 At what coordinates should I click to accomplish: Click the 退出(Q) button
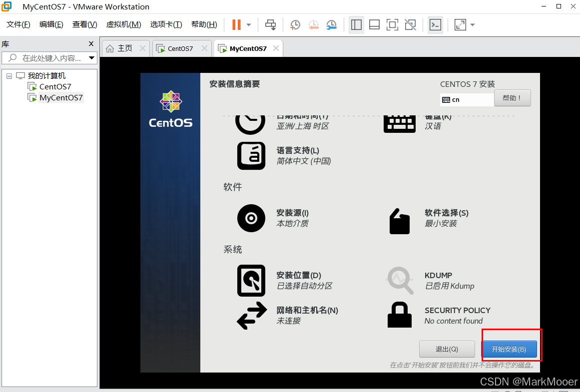click(447, 349)
